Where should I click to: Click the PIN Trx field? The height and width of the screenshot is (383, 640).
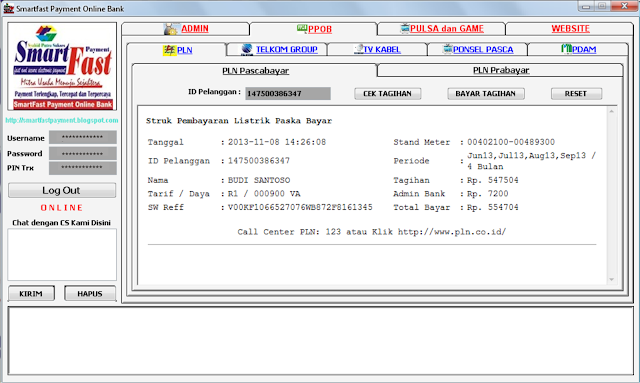point(82,167)
